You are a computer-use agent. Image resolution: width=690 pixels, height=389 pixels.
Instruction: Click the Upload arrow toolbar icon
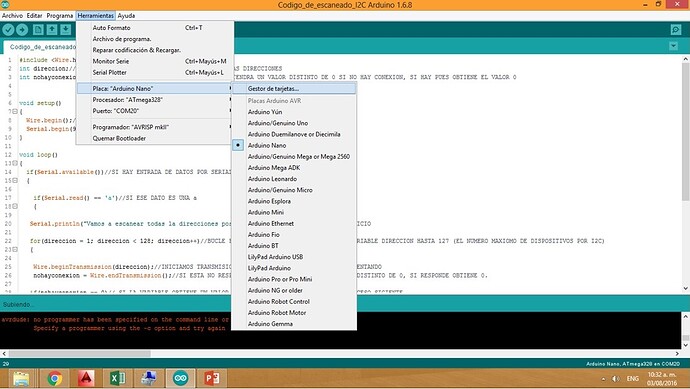(x=22, y=29)
